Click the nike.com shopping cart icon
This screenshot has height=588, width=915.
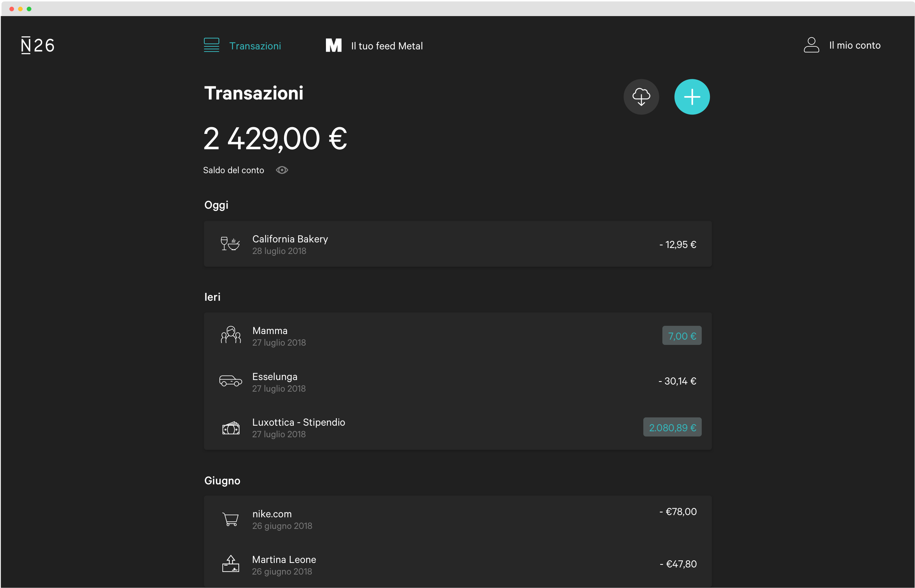(230, 519)
